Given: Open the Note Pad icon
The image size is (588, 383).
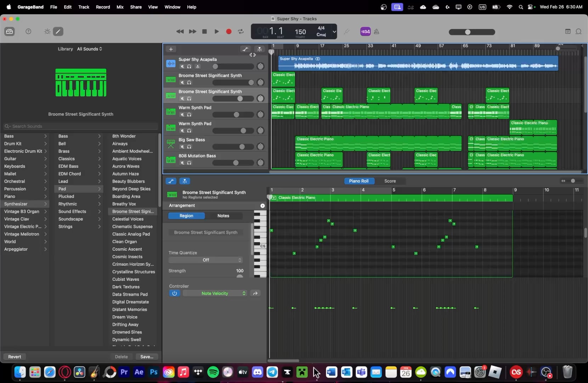Looking at the screenshot, I should point(568,32).
